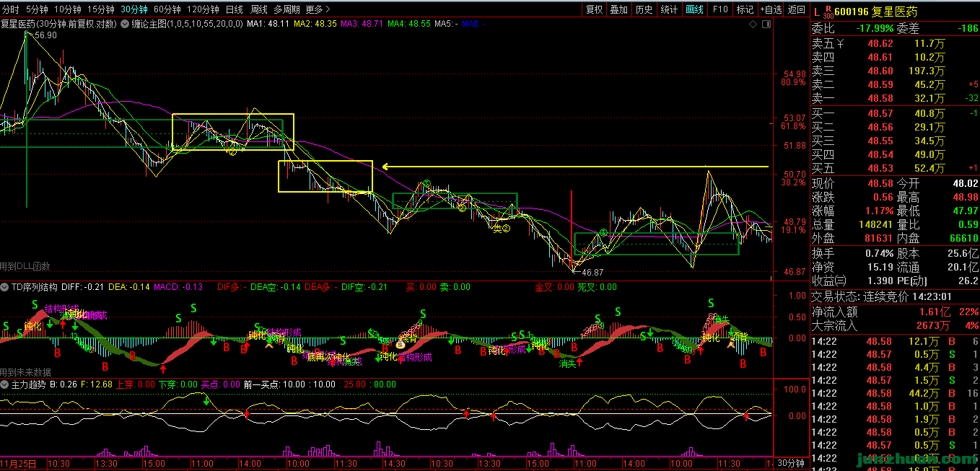Click the 委比 value -17.99%
This screenshot has width=980, height=471.
[x=875, y=29]
